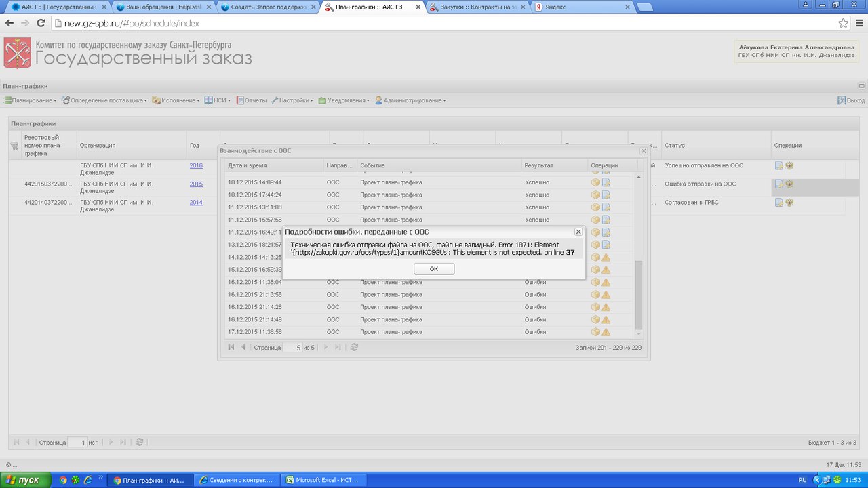Viewport: 868px width, 488px height.
Task: Open Microsoft Excel from the taskbar
Action: 323,480
